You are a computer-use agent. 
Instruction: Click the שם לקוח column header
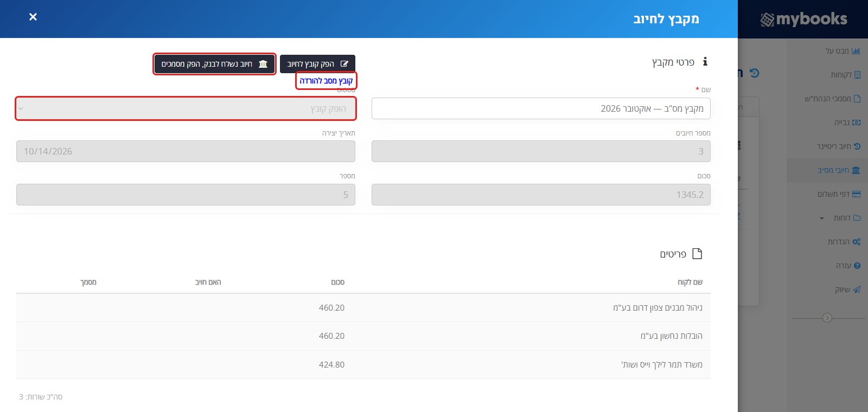(690, 282)
